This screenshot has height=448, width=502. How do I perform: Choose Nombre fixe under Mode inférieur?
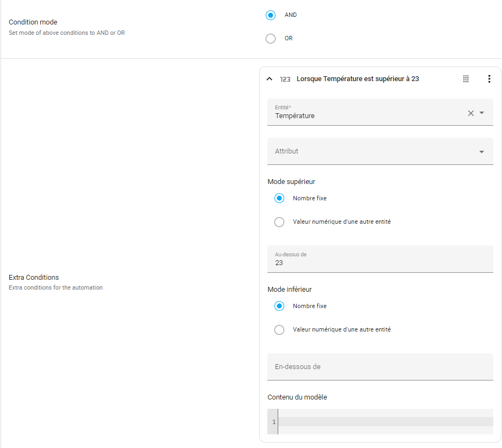[279, 306]
